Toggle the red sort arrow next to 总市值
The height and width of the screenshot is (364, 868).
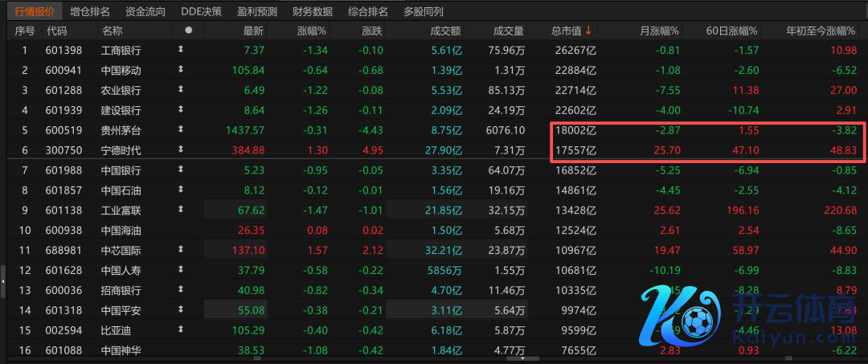click(588, 31)
